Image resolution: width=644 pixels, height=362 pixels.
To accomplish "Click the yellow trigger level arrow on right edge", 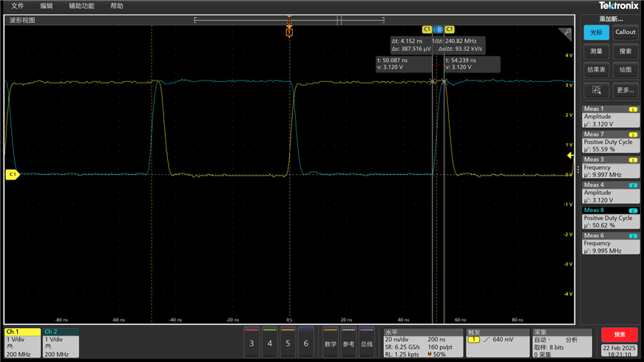I will [570, 156].
